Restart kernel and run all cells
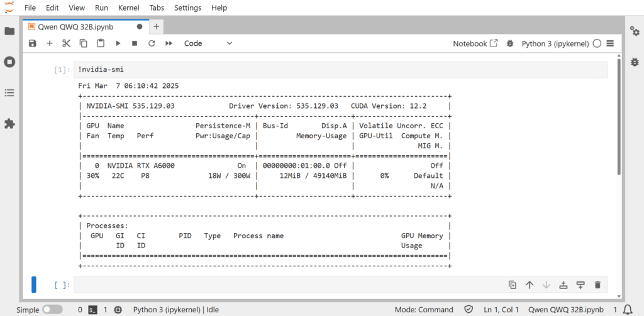644x316 pixels. click(x=169, y=43)
